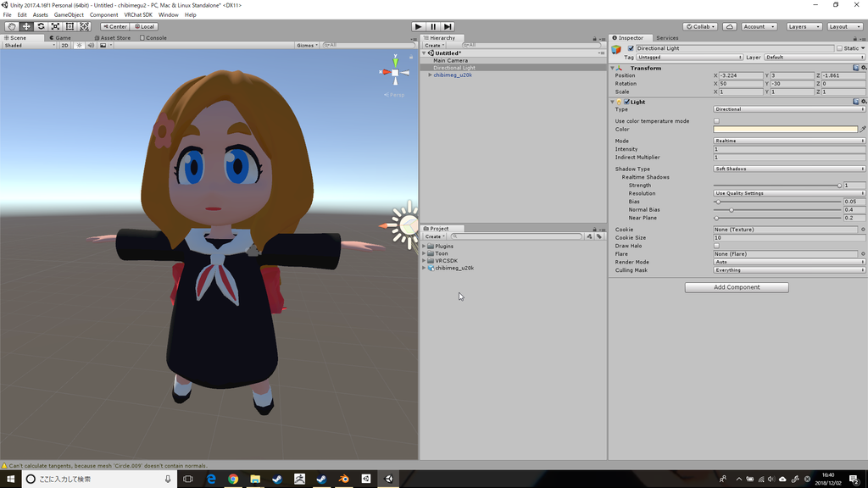868x488 pixels.
Task: Click the light Color swatch
Action: click(785, 130)
